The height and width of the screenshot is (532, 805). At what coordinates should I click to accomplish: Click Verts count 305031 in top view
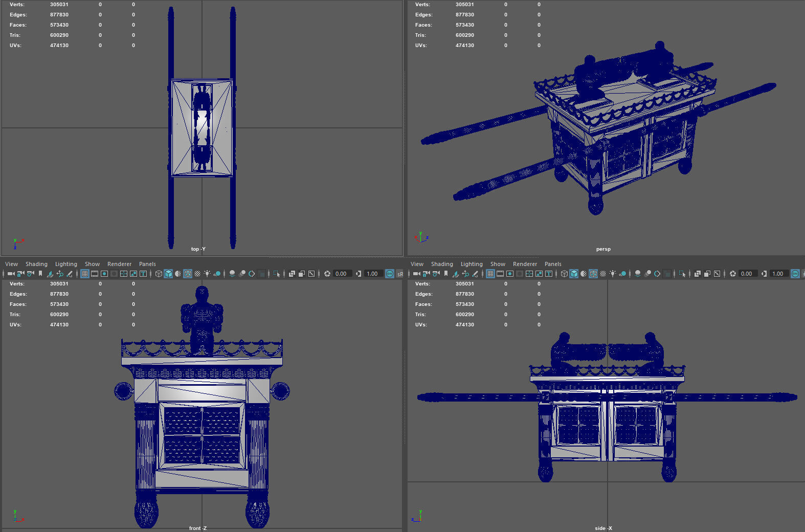tap(59, 5)
